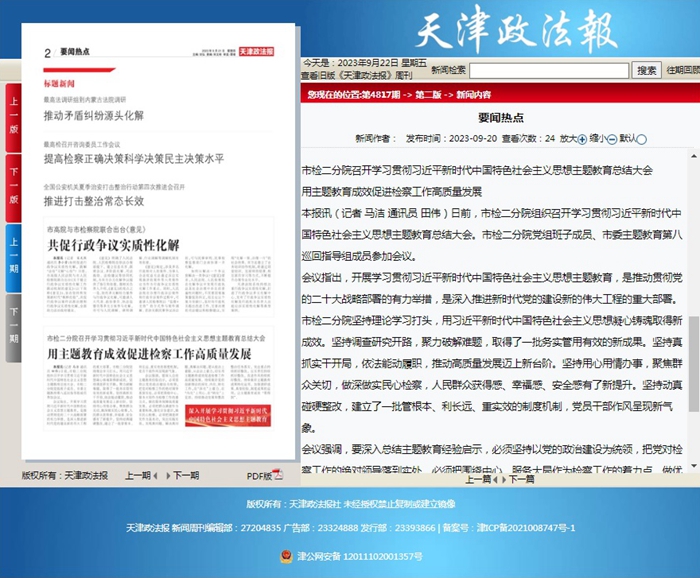Click the 下一篇 next article link
The image size is (700, 578).
[521, 479]
